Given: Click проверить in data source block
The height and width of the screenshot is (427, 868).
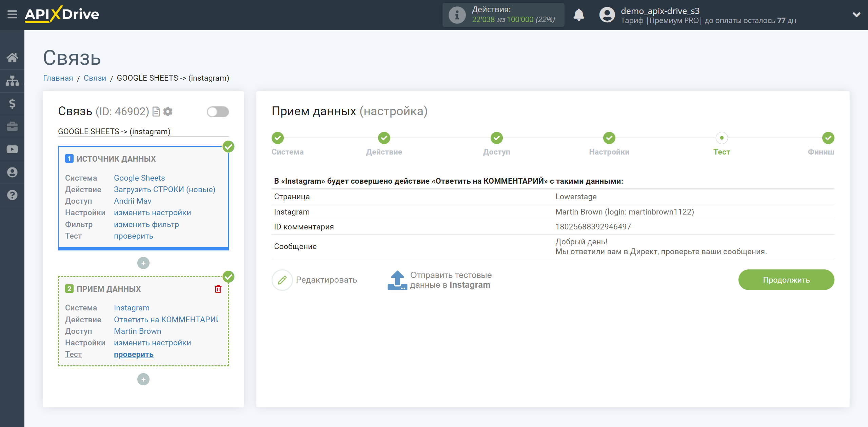Looking at the screenshot, I should tap(134, 236).
